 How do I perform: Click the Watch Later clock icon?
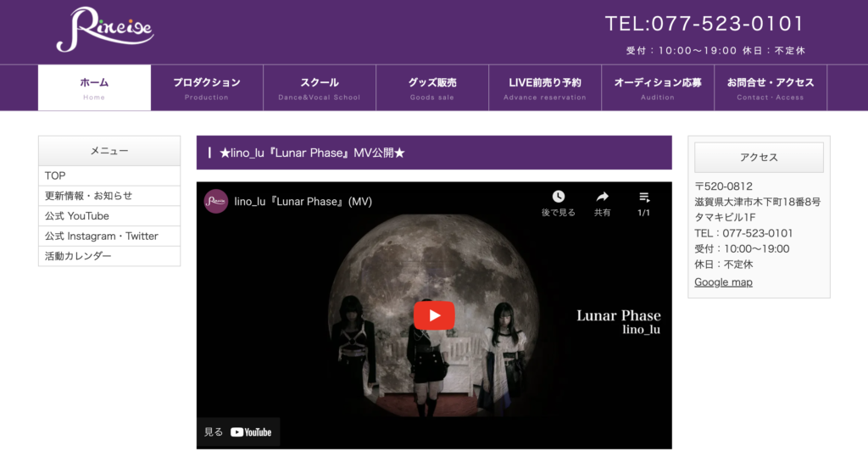click(x=558, y=197)
